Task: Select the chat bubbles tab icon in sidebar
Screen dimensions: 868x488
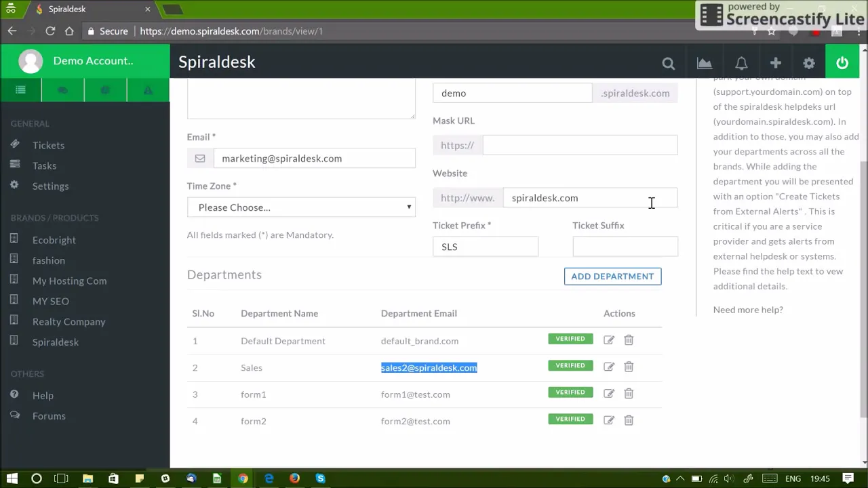Action: 62,90
